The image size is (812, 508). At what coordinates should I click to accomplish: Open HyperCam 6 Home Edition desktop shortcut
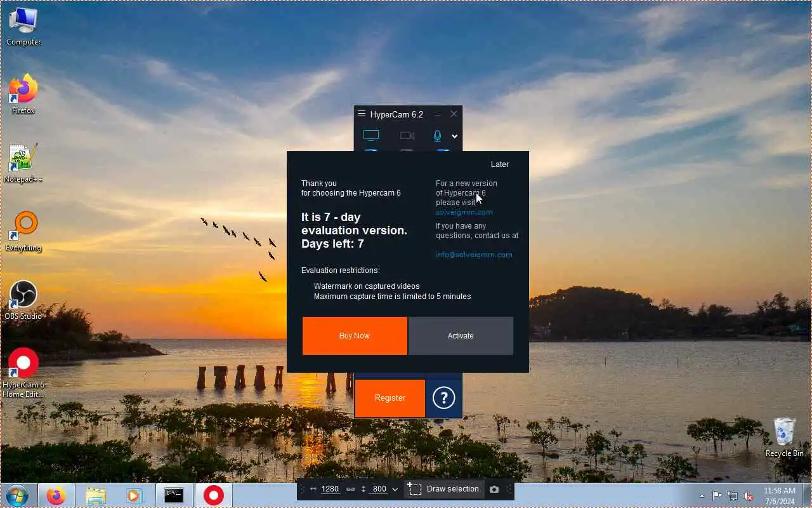tap(23, 373)
